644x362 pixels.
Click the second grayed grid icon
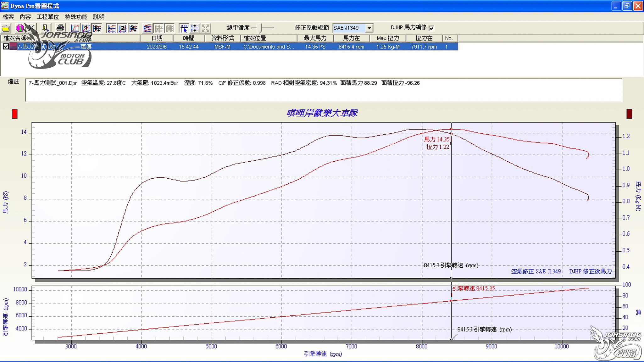(169, 28)
